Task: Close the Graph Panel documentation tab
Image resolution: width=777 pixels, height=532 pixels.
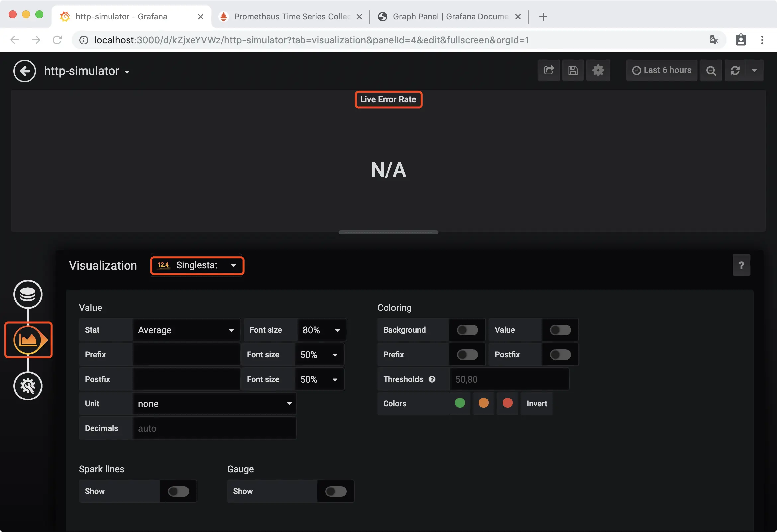Action: click(518, 16)
